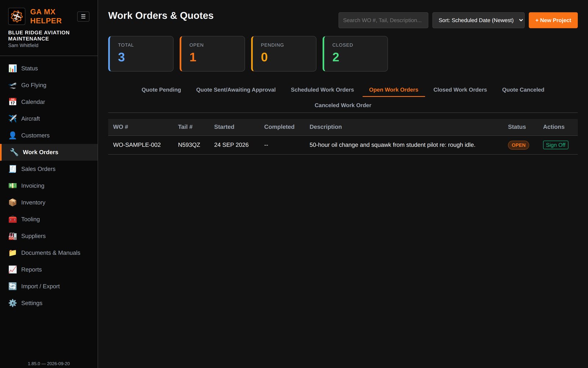Switch to Canceled Work Order tab

pos(343,105)
